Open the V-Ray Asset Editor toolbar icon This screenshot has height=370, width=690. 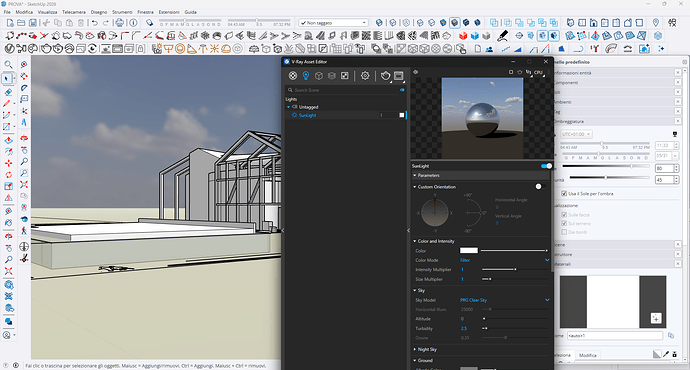tap(9, 49)
